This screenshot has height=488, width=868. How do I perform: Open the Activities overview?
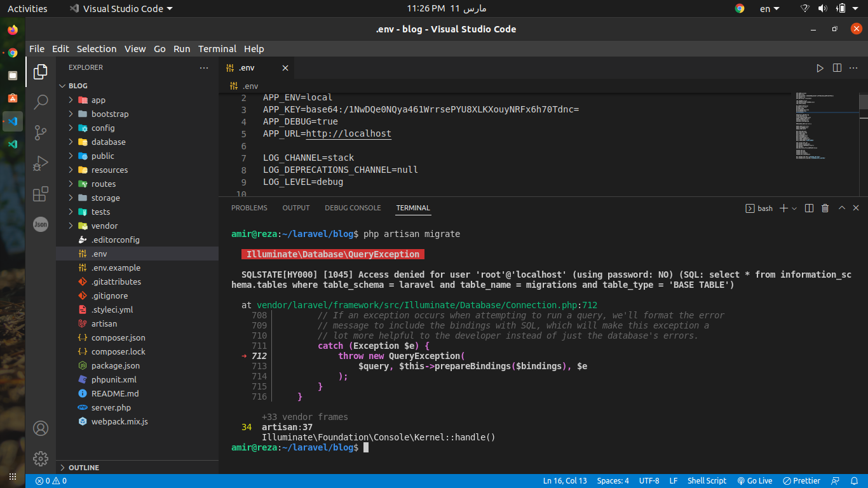click(x=27, y=8)
